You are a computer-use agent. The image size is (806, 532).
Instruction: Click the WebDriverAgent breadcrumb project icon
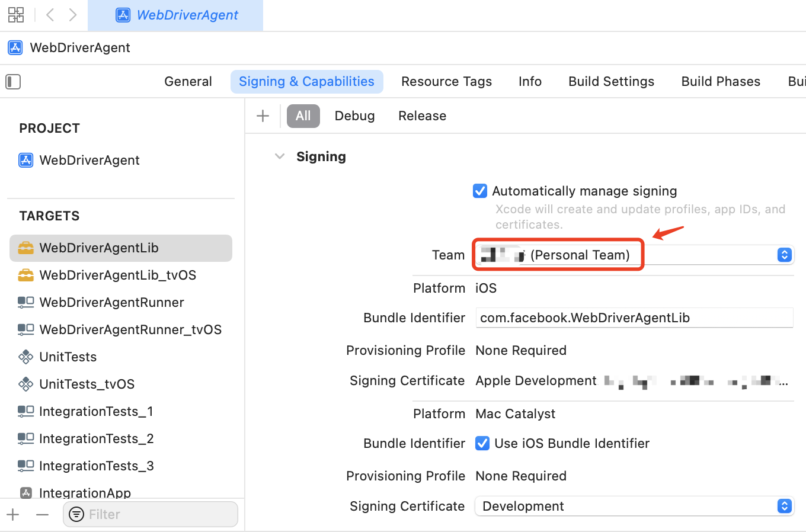click(x=15, y=47)
